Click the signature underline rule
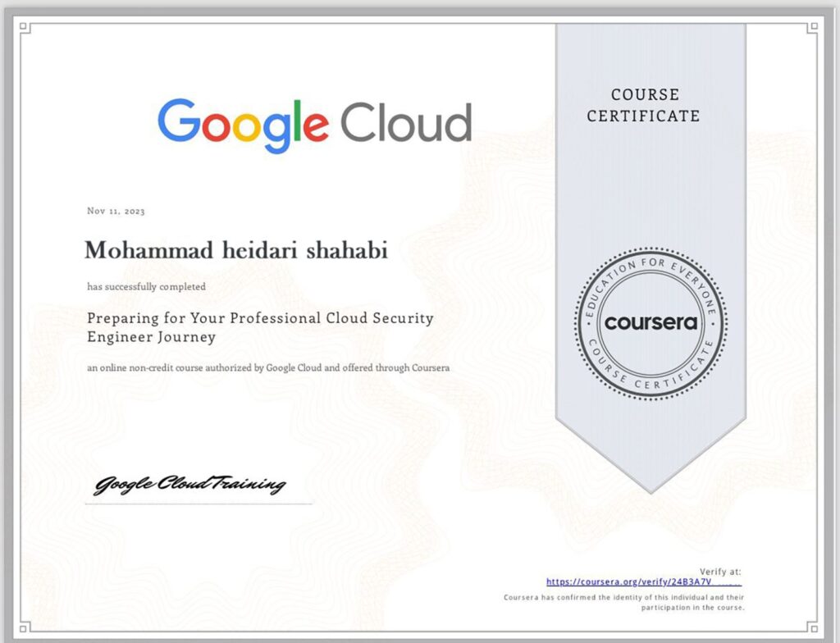Screen dimensions: 840x643 197,504
